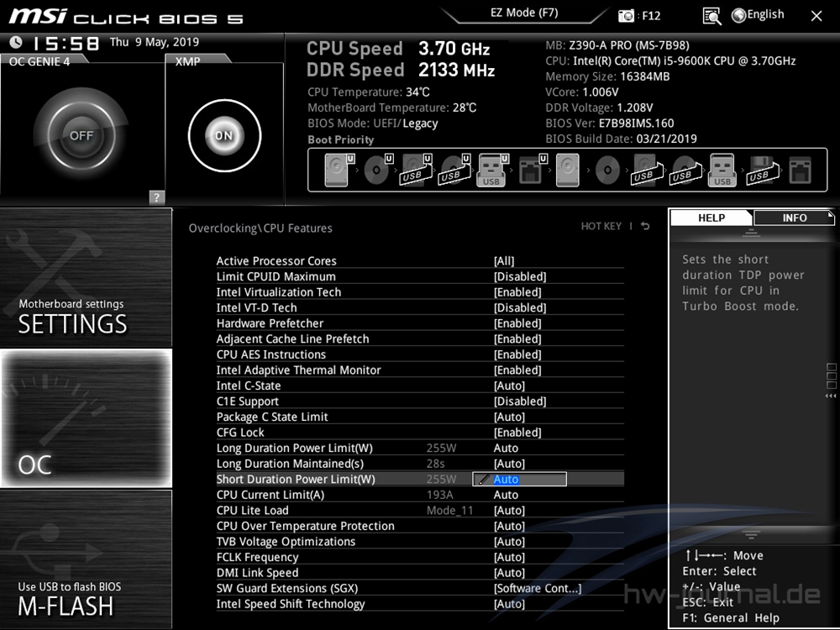Click the OC Genie question mark help icon
This screenshot has height=630, width=840.
coord(156,197)
